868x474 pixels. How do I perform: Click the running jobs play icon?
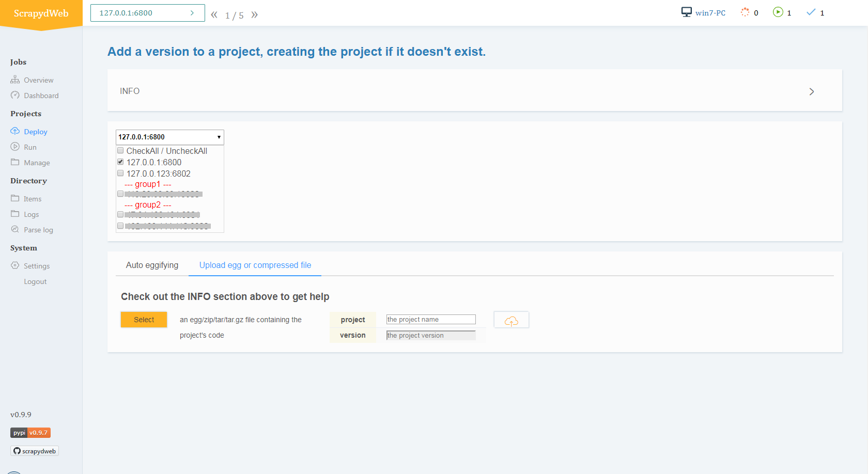click(x=778, y=12)
